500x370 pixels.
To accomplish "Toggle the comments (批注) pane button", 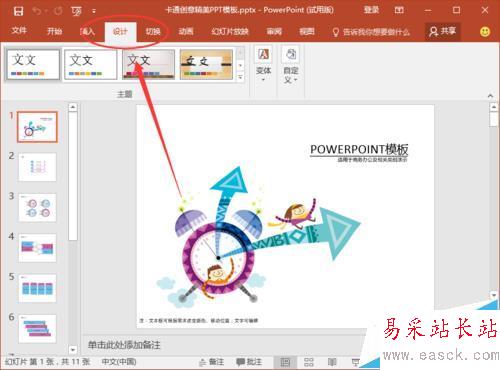I will tap(249, 362).
